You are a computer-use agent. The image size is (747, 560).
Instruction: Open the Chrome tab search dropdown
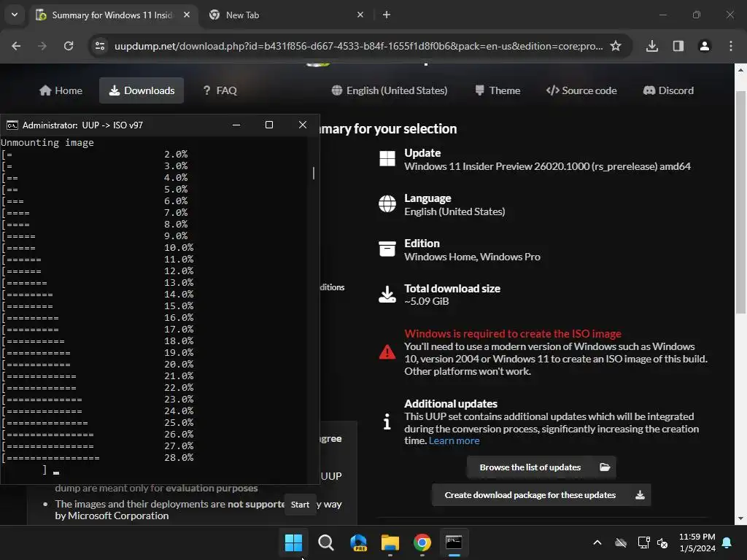coord(15,15)
